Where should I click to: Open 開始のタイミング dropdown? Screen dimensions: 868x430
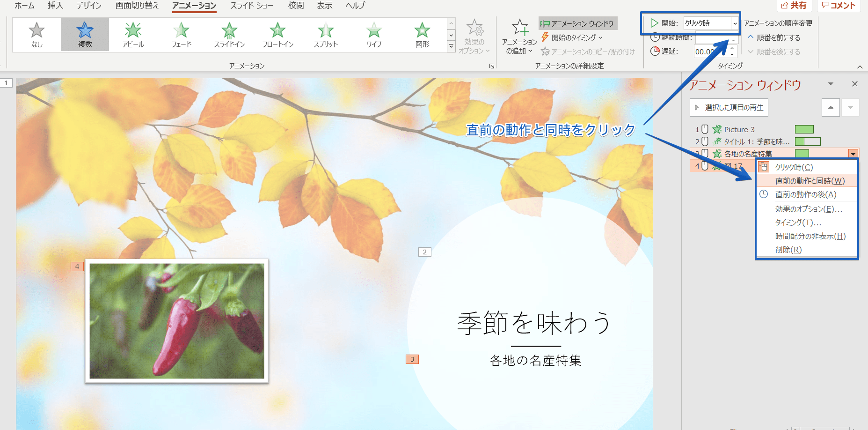click(x=572, y=37)
